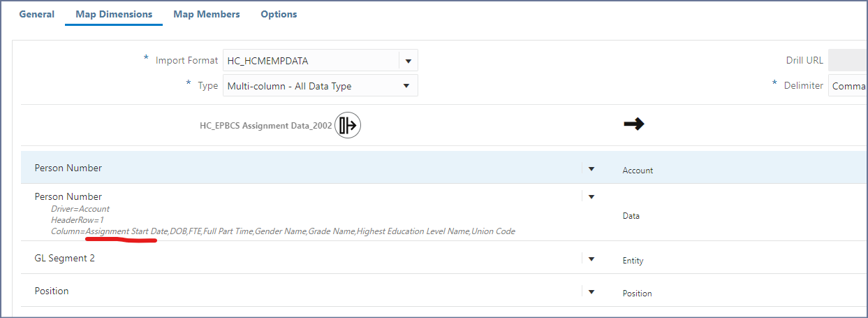Click the Entity target dimension label
868x318 pixels.
tap(633, 261)
